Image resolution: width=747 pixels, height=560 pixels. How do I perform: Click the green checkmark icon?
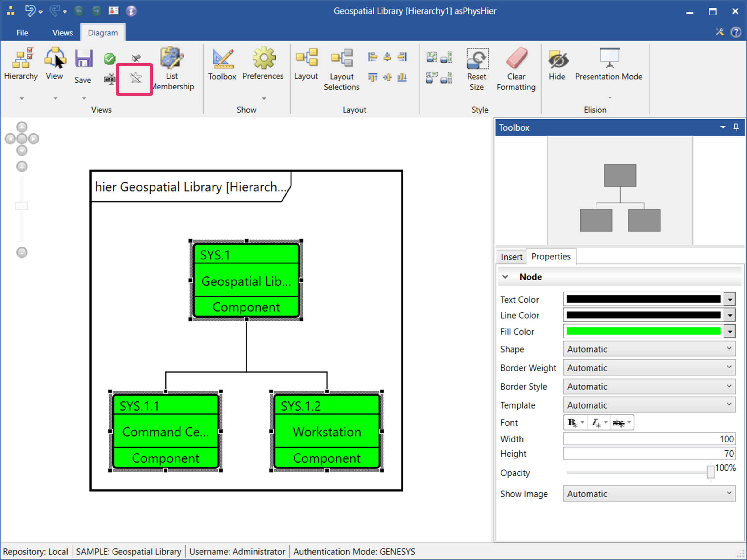pos(109,59)
